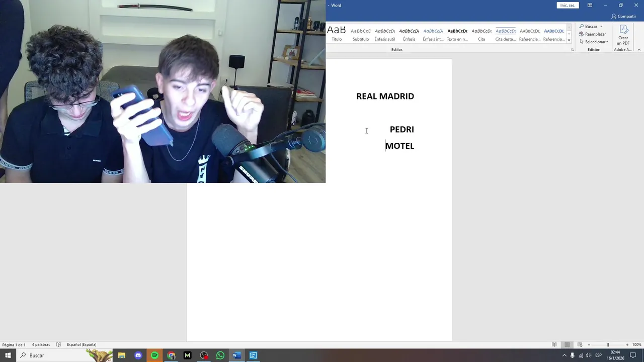Switch to Web Layout view
This screenshot has height=362, width=644.
(x=580, y=345)
